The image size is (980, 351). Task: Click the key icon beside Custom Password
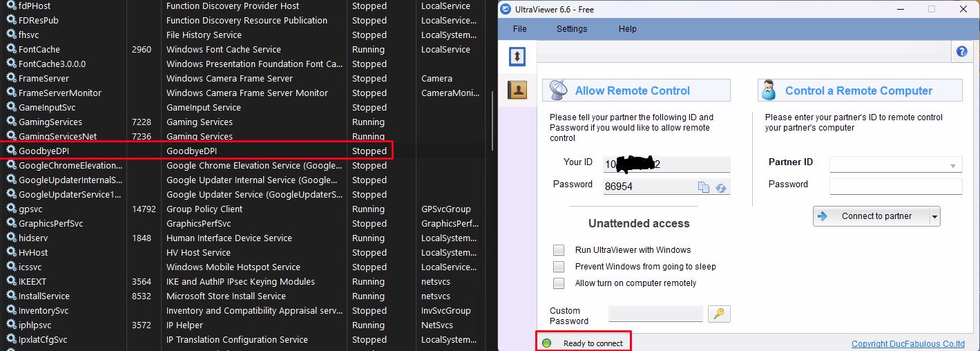click(719, 314)
